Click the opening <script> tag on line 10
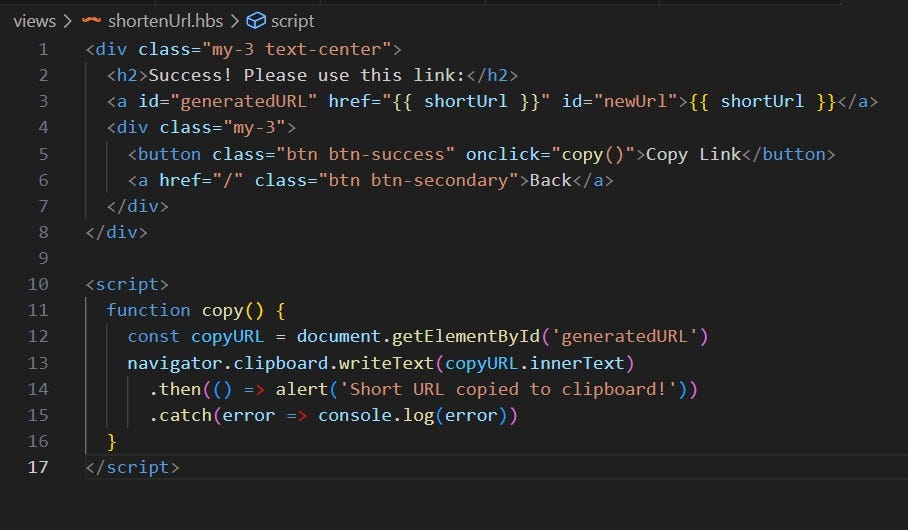Image resolution: width=908 pixels, height=530 pixels. [x=127, y=284]
